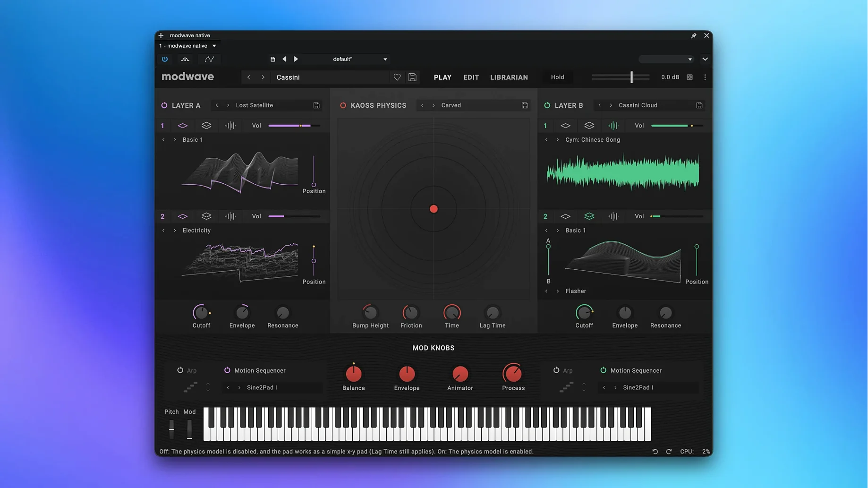
Task: Select dual-layer mode for Layer A oscillator 1
Action: coord(206,126)
